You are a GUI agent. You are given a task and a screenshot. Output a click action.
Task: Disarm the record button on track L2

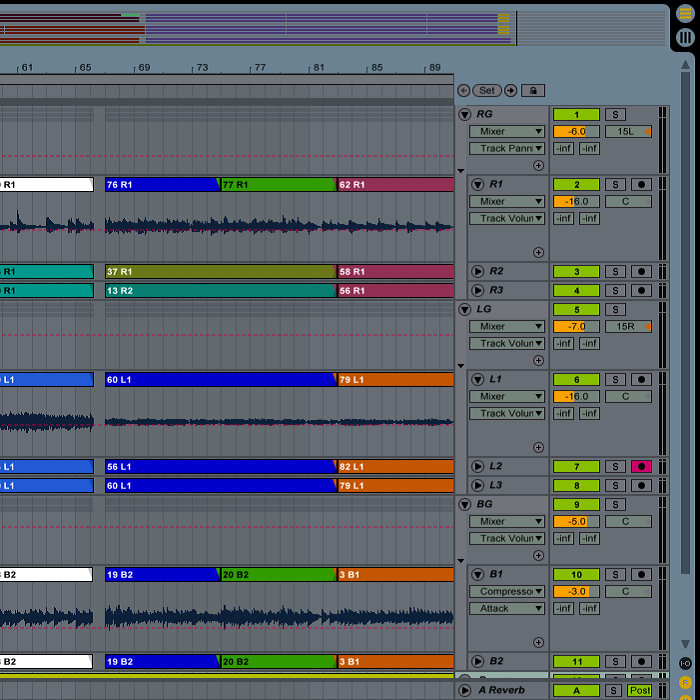[x=640, y=467]
